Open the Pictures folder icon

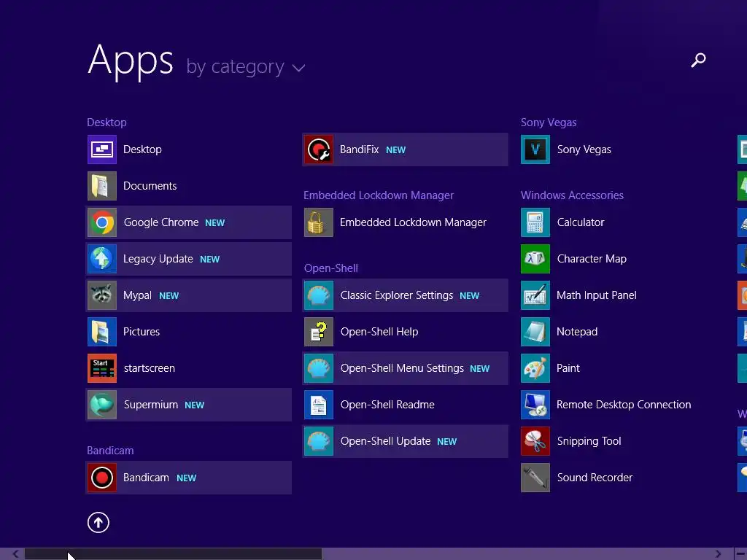102,332
